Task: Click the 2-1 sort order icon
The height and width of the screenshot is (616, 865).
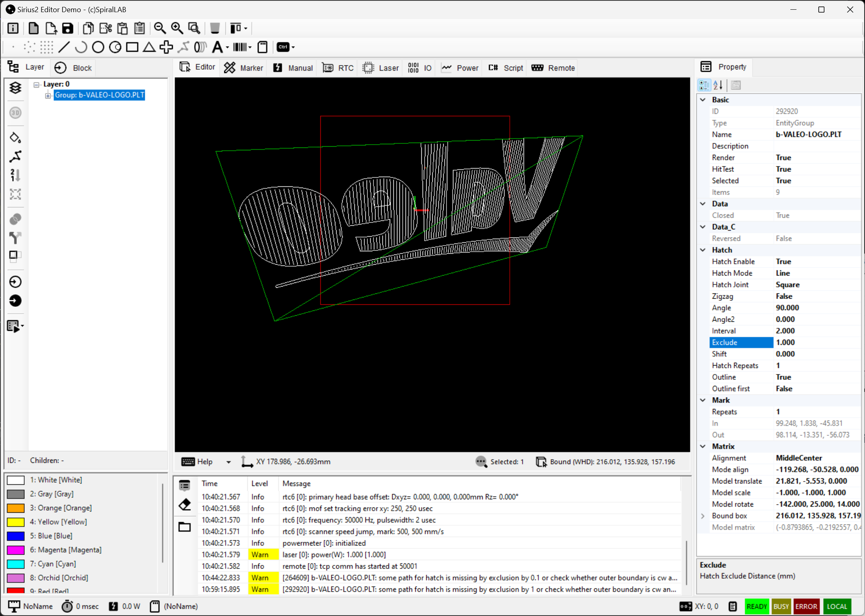Action: (15, 175)
